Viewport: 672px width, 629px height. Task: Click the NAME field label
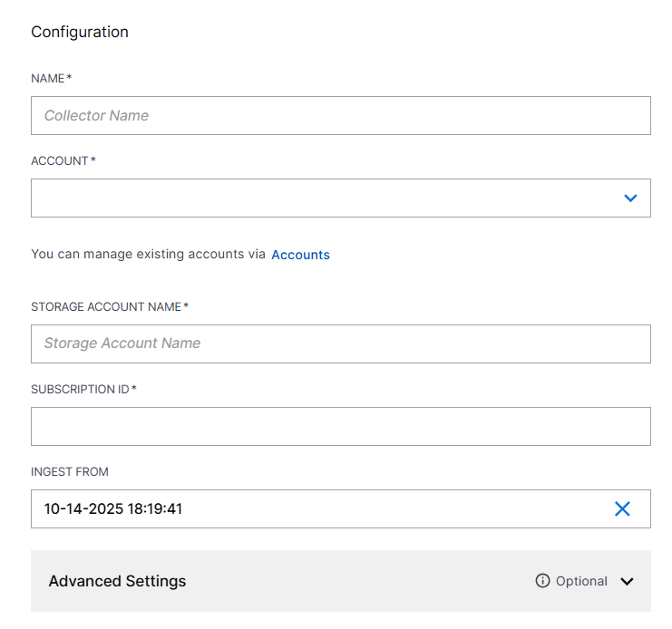click(47, 79)
